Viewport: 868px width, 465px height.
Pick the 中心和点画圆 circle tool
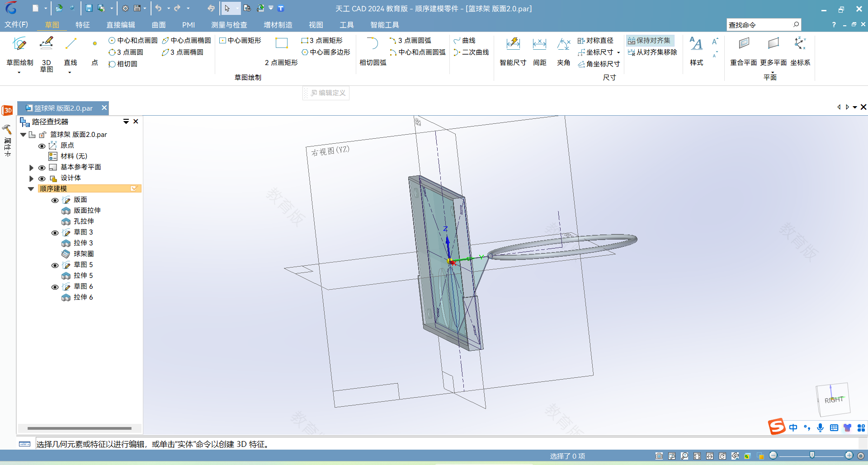click(133, 40)
